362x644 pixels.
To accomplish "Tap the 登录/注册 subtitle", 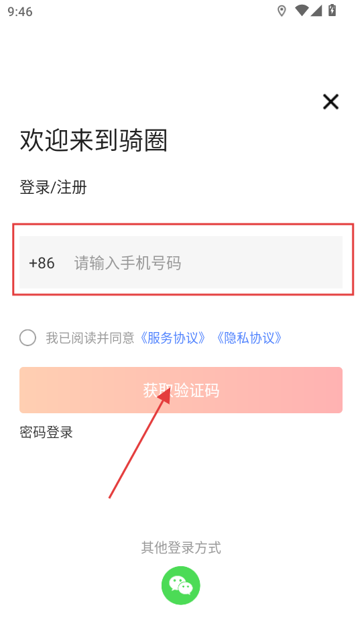I will [x=54, y=187].
